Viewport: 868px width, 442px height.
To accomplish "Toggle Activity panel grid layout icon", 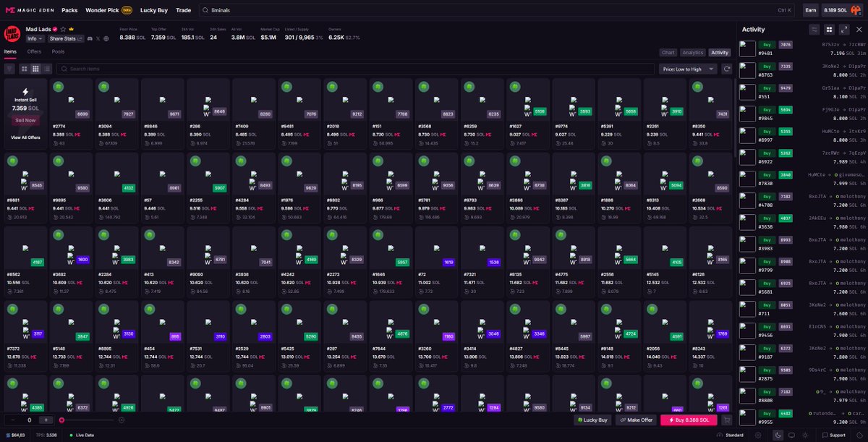I will click(830, 29).
